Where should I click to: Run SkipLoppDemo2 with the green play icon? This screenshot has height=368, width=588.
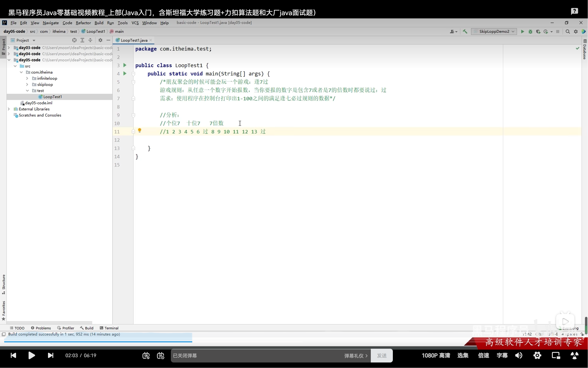(522, 31)
